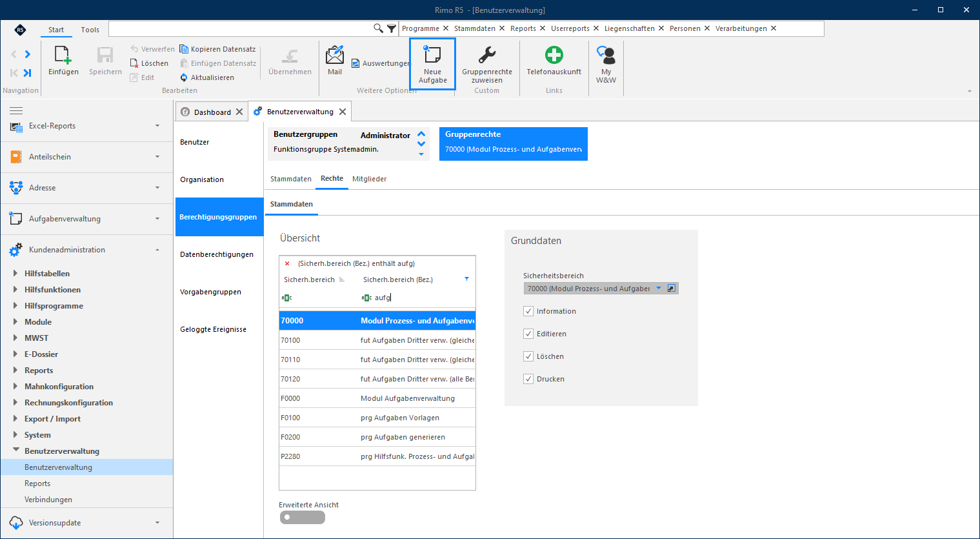Screen dimensions: 980x539
Task: Click Gruppenrechte zuweisen wrench icon
Action: 487,54
